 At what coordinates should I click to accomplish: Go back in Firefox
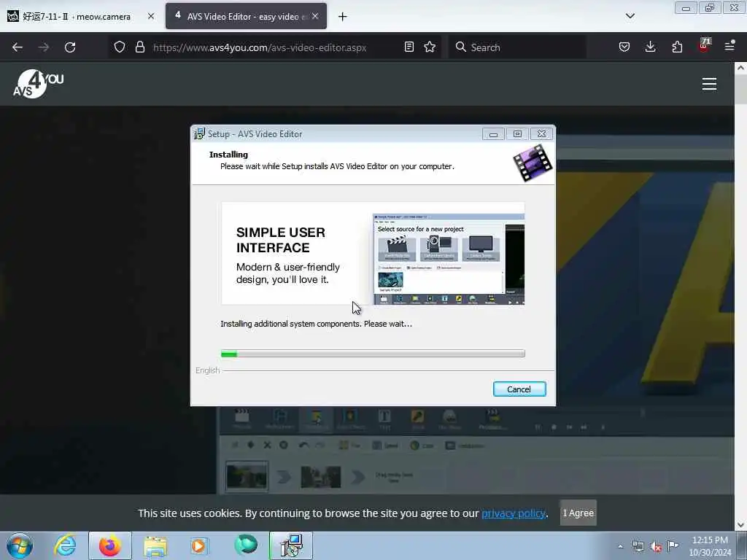(18, 47)
